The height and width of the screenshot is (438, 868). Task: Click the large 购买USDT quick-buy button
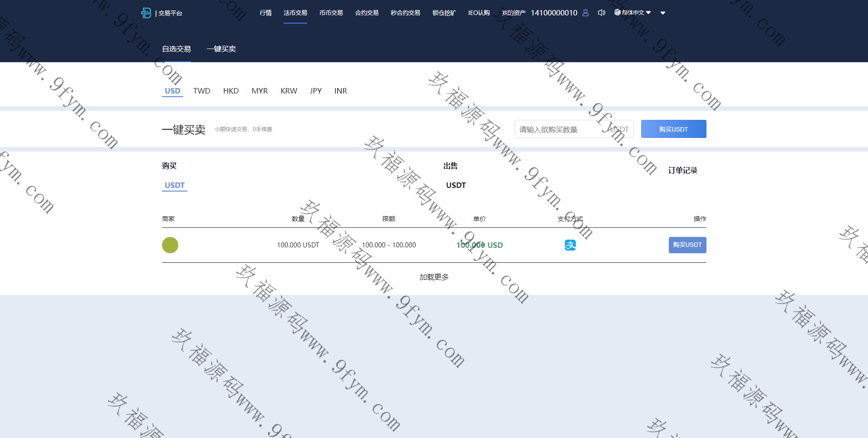pos(673,129)
